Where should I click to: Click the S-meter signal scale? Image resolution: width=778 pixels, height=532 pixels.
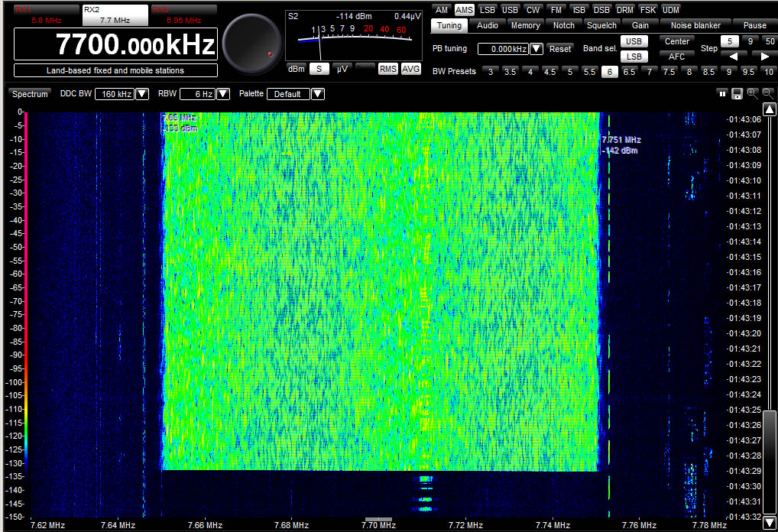pyautogui.click(x=355, y=36)
